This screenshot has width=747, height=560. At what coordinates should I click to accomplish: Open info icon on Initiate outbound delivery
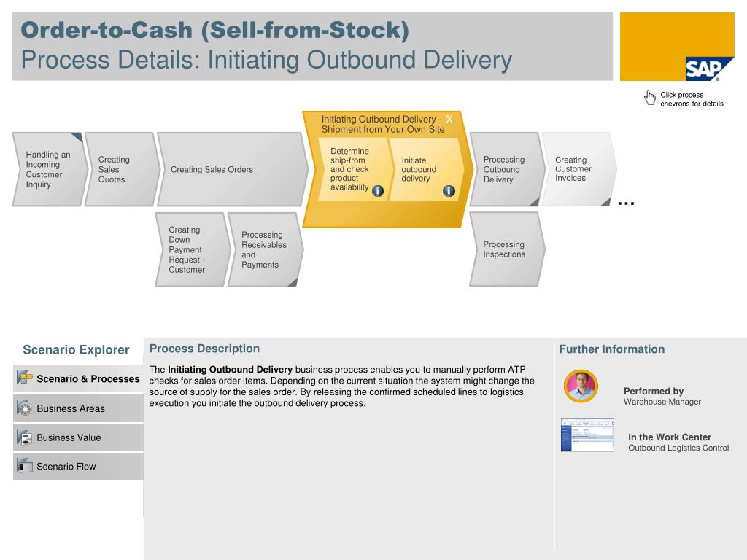tap(449, 191)
